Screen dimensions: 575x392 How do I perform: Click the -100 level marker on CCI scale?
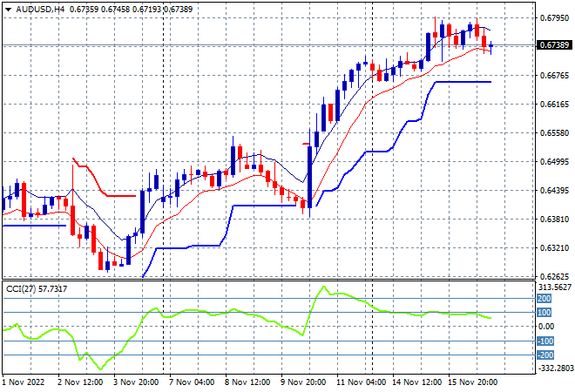(x=545, y=341)
